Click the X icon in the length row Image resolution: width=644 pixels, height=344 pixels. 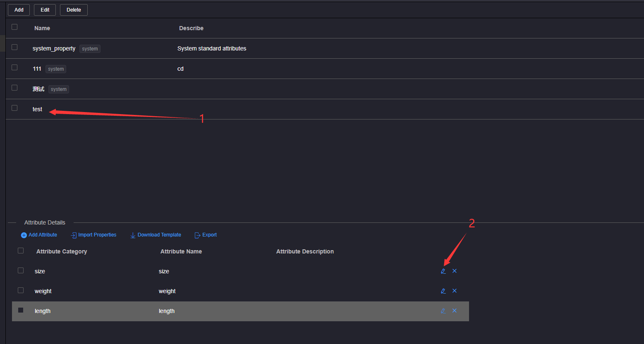[x=455, y=311]
